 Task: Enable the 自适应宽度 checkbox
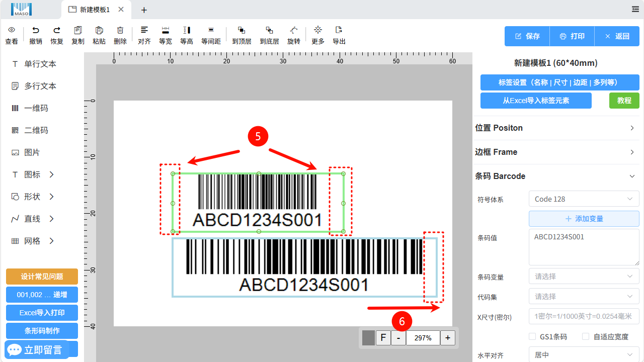tap(586, 336)
